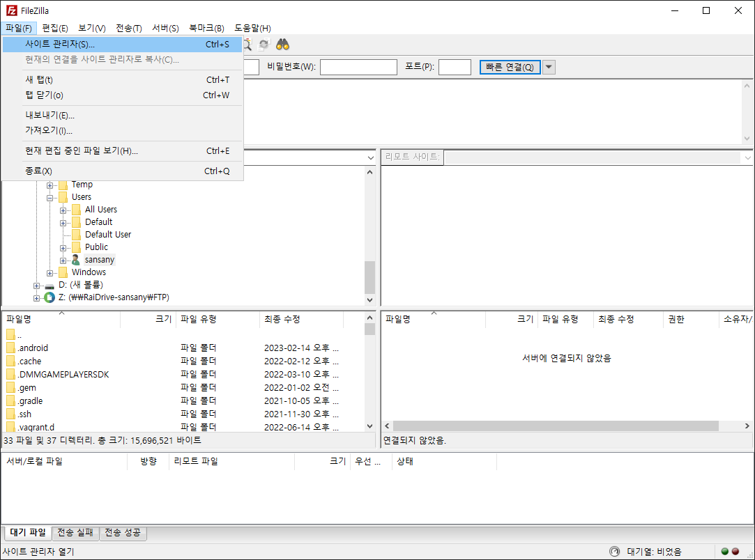
Task: Click local file list scroll down arrow
Action: coord(369,426)
